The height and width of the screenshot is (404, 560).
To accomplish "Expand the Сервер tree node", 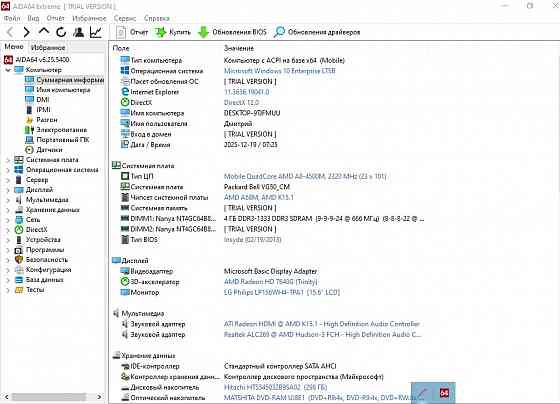I will click(x=8, y=180).
